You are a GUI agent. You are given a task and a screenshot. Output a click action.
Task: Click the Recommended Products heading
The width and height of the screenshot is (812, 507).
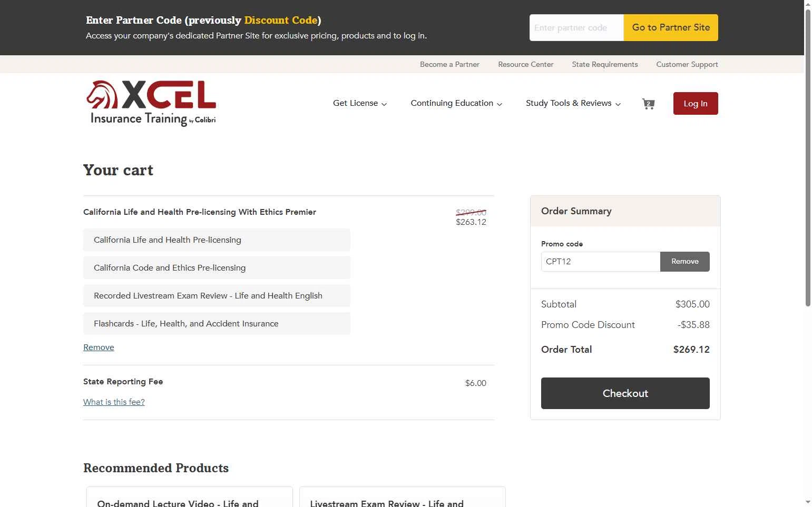pyautogui.click(x=156, y=468)
